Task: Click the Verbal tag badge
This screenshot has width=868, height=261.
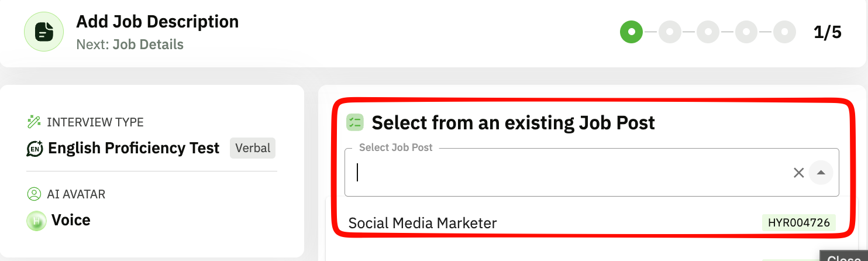Action: click(252, 149)
